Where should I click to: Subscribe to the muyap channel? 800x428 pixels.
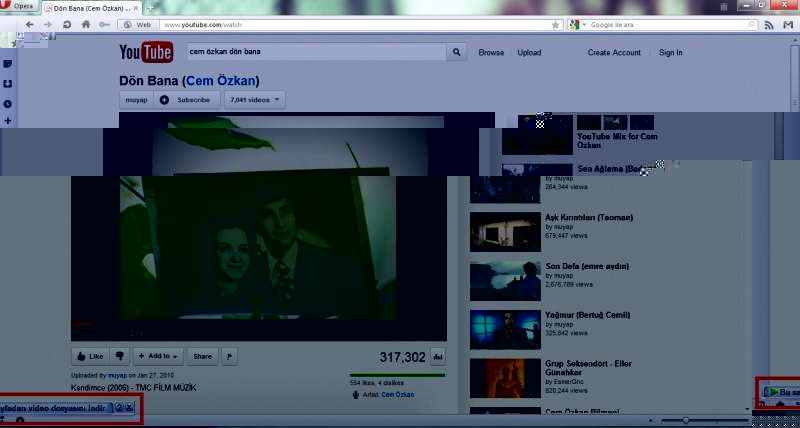click(x=187, y=100)
